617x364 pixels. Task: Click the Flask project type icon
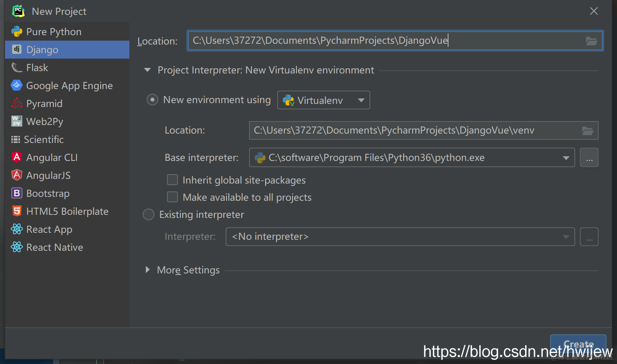point(17,68)
